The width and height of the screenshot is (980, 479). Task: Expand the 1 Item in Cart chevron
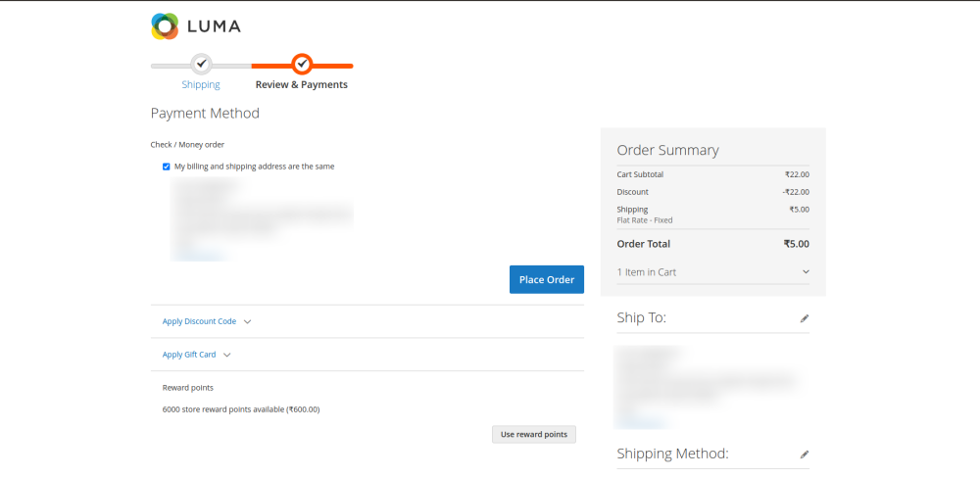(806, 272)
